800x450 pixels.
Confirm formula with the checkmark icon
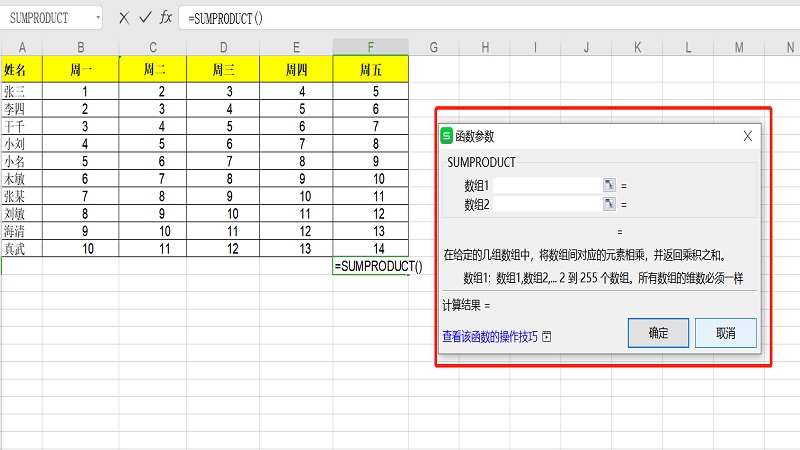145,18
